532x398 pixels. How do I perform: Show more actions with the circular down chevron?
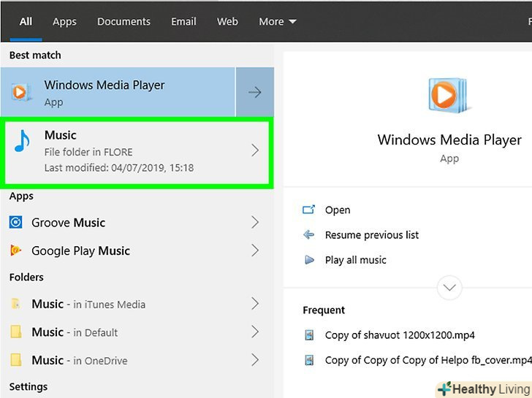(449, 287)
